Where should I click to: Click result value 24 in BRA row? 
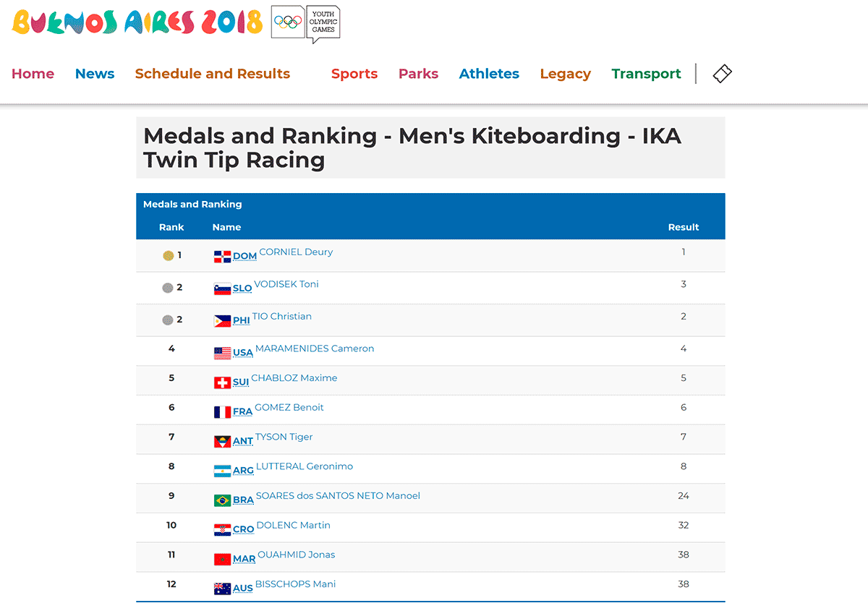684,496
